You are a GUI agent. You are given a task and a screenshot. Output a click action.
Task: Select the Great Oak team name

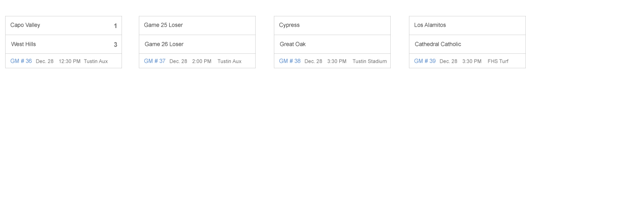pyautogui.click(x=293, y=44)
